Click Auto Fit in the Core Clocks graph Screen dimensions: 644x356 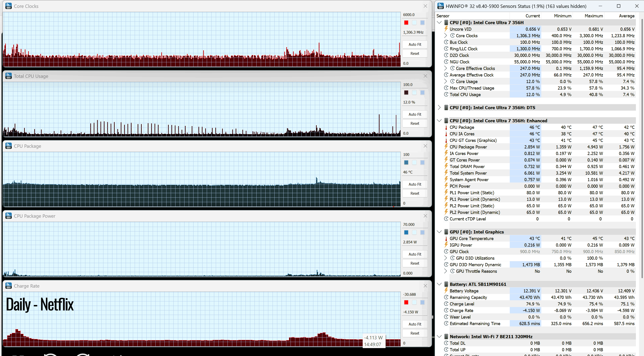point(415,44)
